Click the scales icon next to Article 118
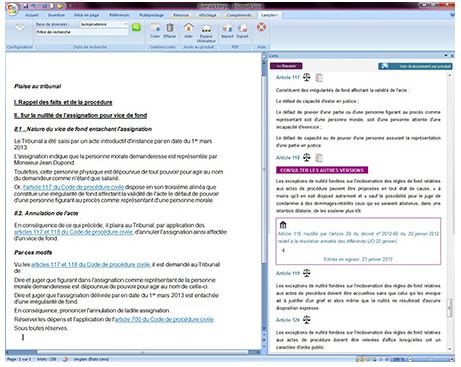The image size is (461, 367). pyautogui.click(x=306, y=157)
